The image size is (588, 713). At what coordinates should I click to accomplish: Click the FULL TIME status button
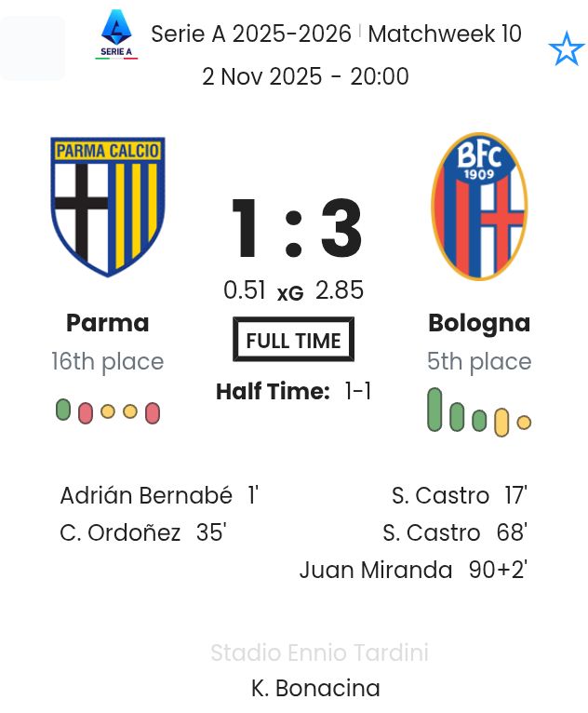click(293, 341)
